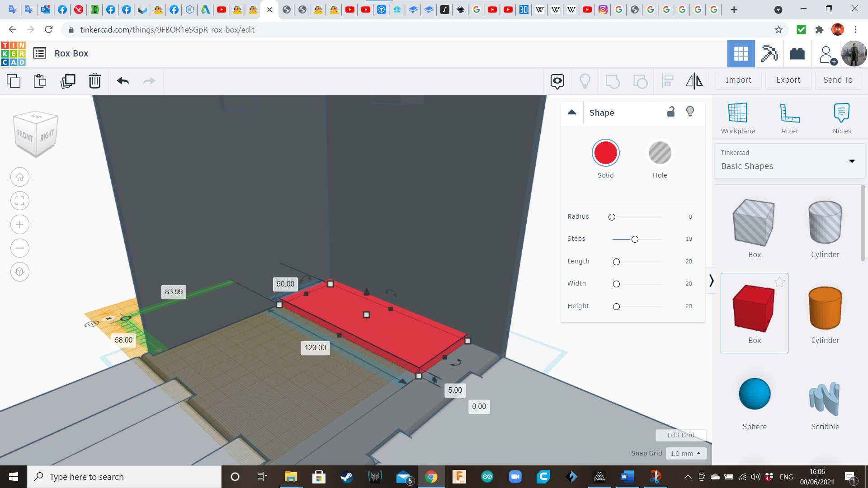Click the Export button
This screenshot has width=868, height=488.
click(x=788, y=80)
